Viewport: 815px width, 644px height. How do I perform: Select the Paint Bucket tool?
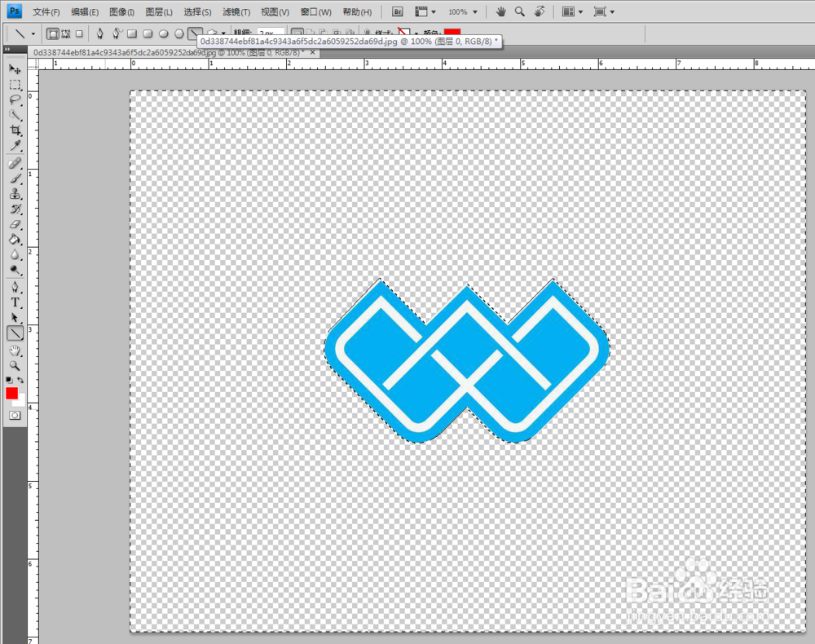15,239
